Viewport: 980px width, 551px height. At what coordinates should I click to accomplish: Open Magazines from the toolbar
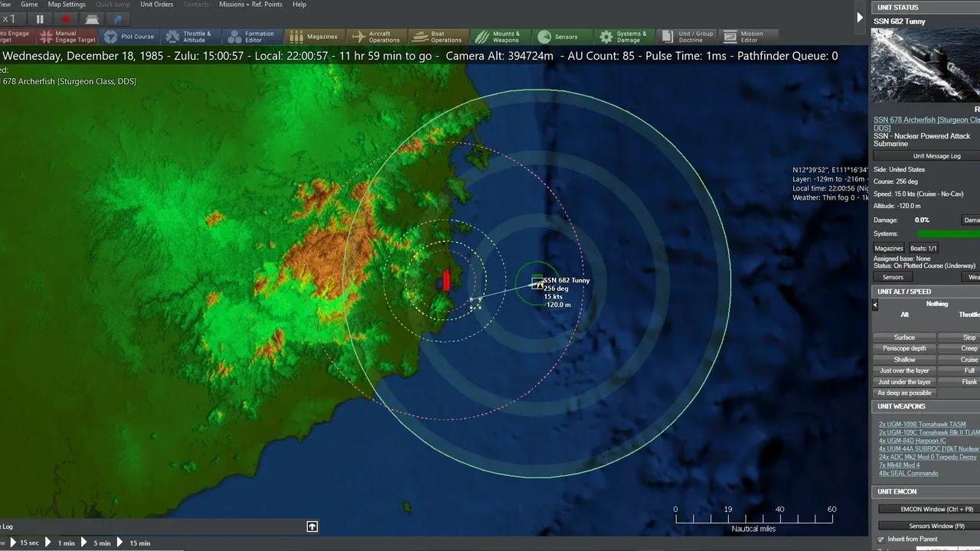[314, 37]
